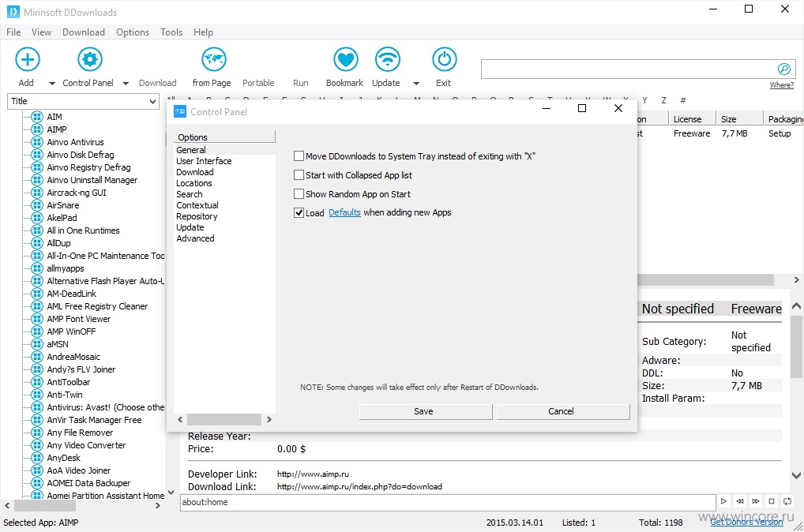804x532 pixels.
Task: Click the app list scroll-down arrow
Action: 171,492
